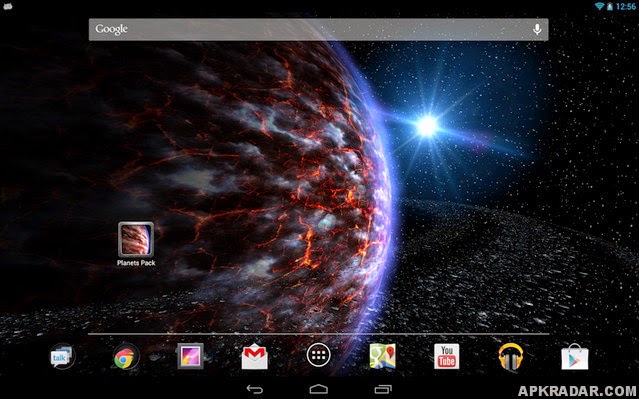Tap the Home navigation button
This screenshot has width=639, height=399.
[318, 389]
